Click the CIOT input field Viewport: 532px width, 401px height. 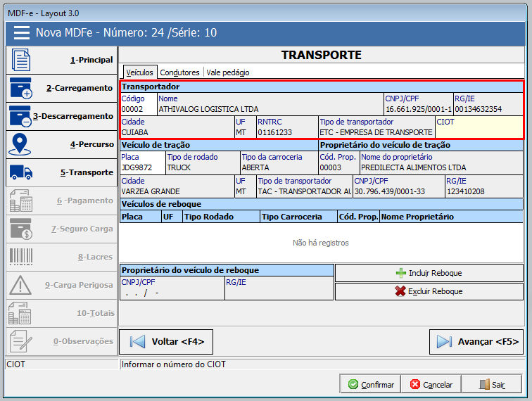click(479, 132)
